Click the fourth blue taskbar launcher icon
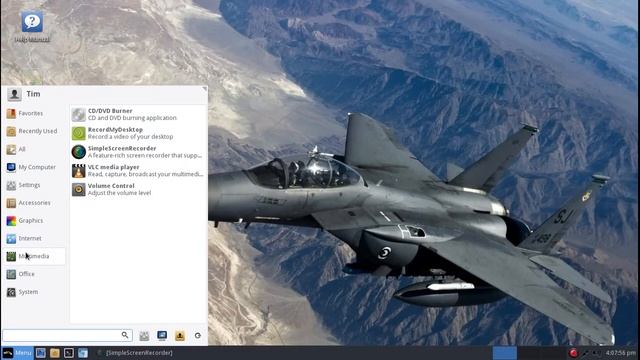This screenshot has height=360, width=640. (83, 353)
